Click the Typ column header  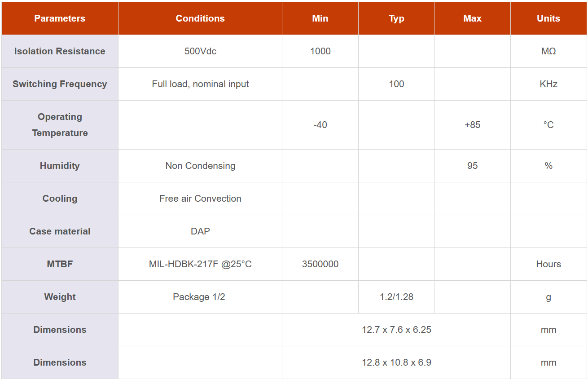(396, 18)
